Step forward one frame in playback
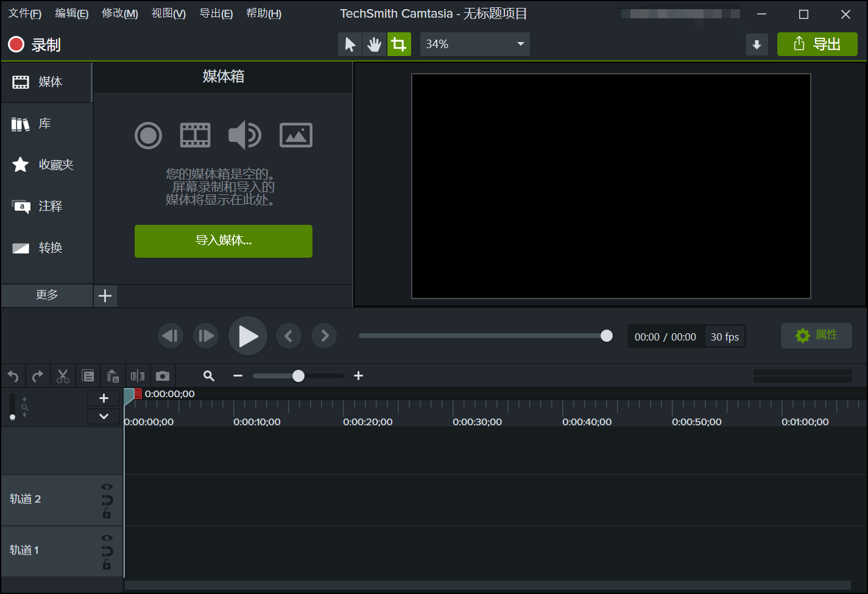 206,336
